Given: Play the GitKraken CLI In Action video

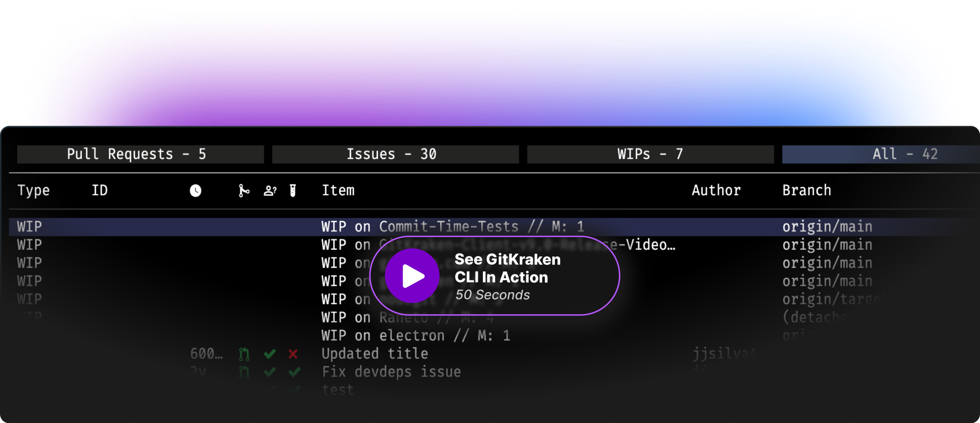Looking at the screenshot, I should coord(412,276).
